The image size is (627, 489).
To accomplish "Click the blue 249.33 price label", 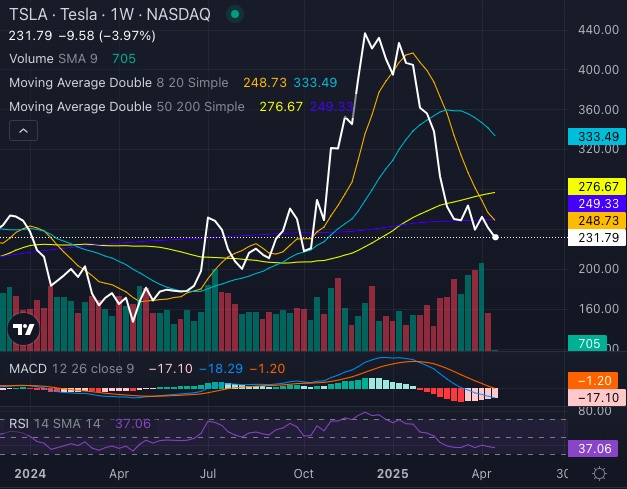I will [x=596, y=203].
